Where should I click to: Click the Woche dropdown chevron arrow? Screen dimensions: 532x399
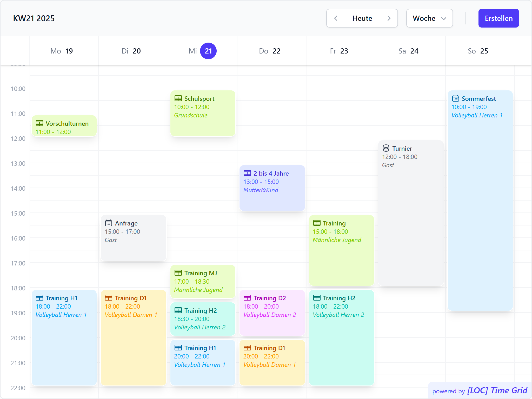coord(444,18)
